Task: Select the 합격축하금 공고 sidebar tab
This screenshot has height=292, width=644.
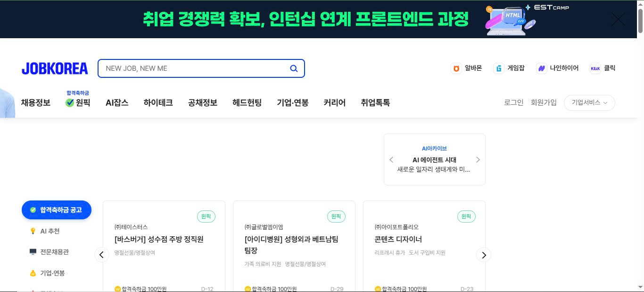Action: click(57, 210)
